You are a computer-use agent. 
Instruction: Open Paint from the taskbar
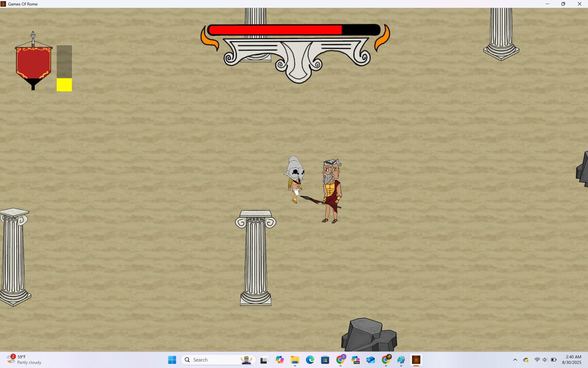(401, 359)
